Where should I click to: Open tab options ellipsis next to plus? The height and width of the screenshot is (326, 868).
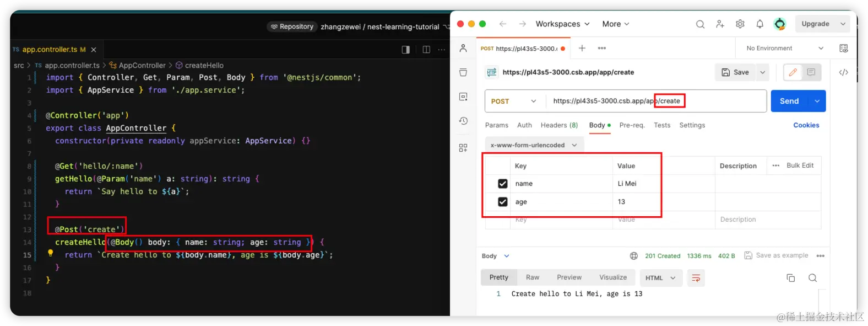[x=602, y=48]
